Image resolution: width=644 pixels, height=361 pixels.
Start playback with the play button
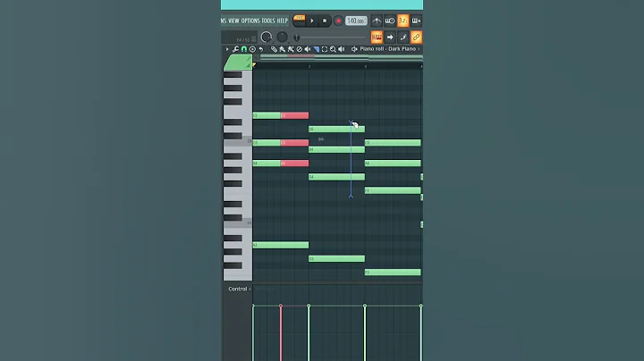pos(312,21)
